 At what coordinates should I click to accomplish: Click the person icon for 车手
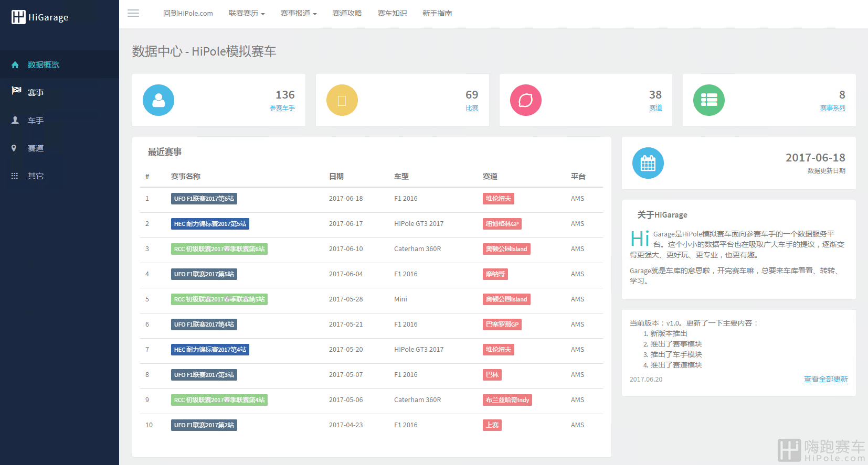point(15,120)
